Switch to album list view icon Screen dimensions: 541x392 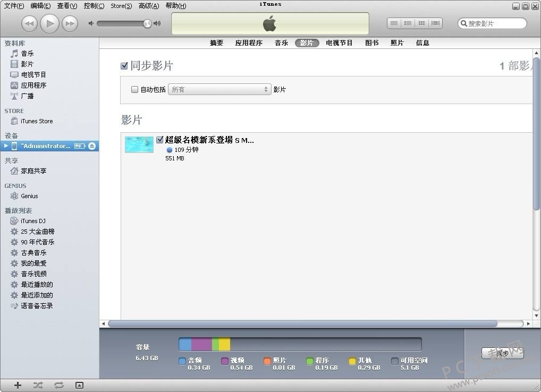click(408, 23)
